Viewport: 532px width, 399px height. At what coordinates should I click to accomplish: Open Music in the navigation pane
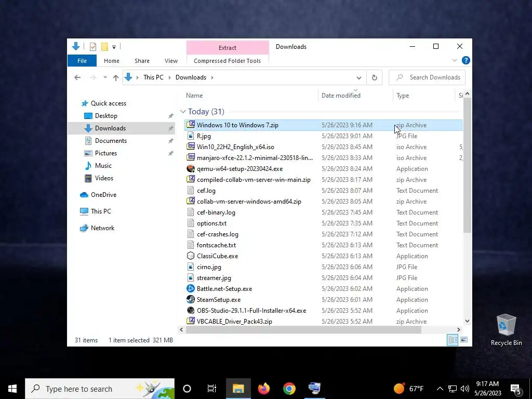point(103,166)
